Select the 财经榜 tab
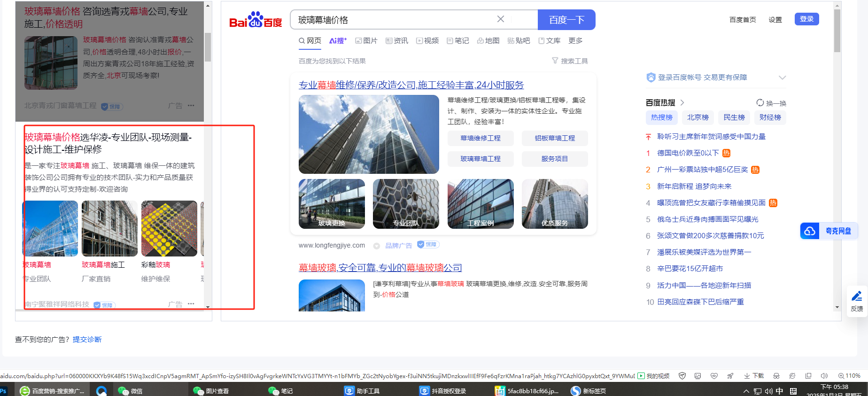The height and width of the screenshot is (396, 868). tap(770, 117)
